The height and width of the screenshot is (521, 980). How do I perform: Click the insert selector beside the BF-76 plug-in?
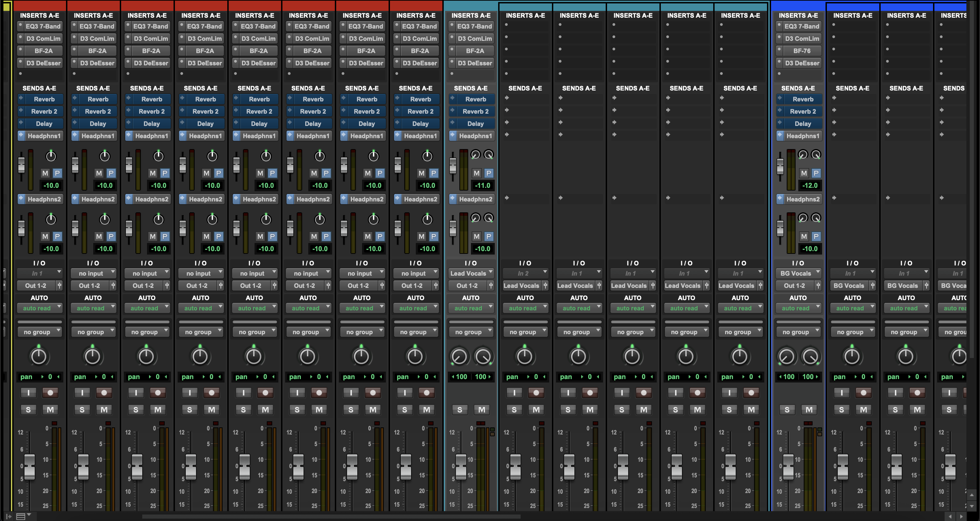point(779,50)
